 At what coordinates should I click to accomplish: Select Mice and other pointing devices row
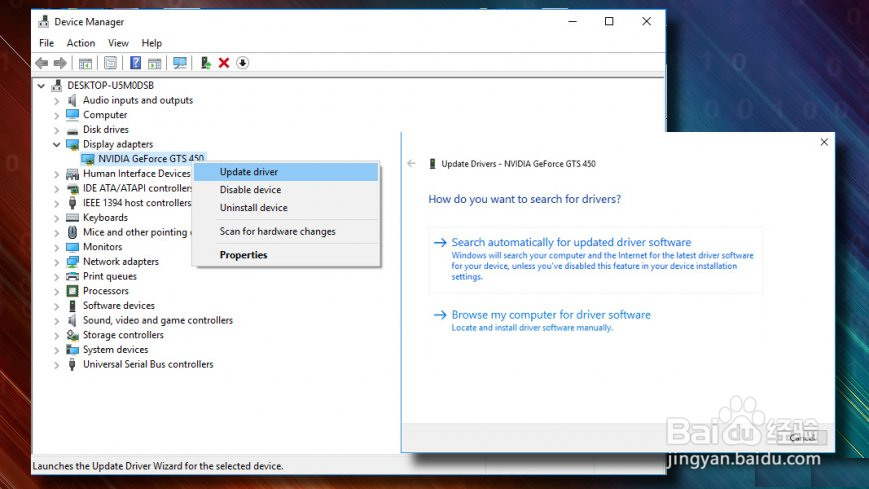tap(137, 232)
